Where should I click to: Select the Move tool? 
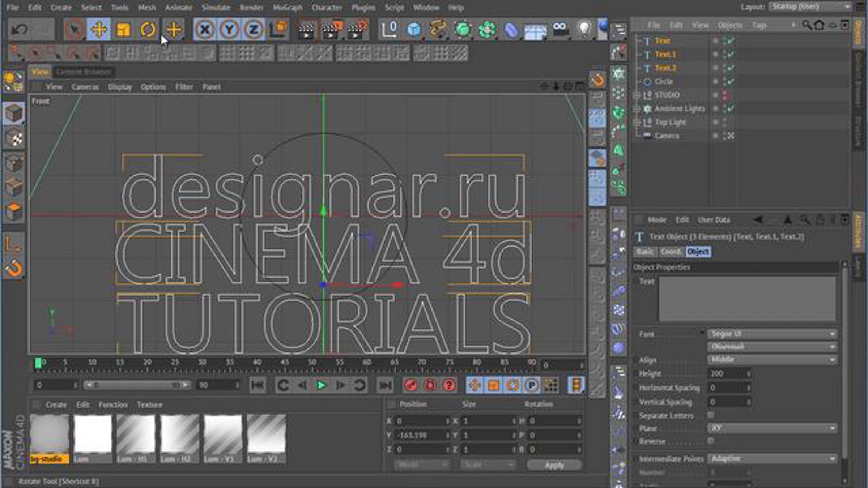click(x=98, y=29)
